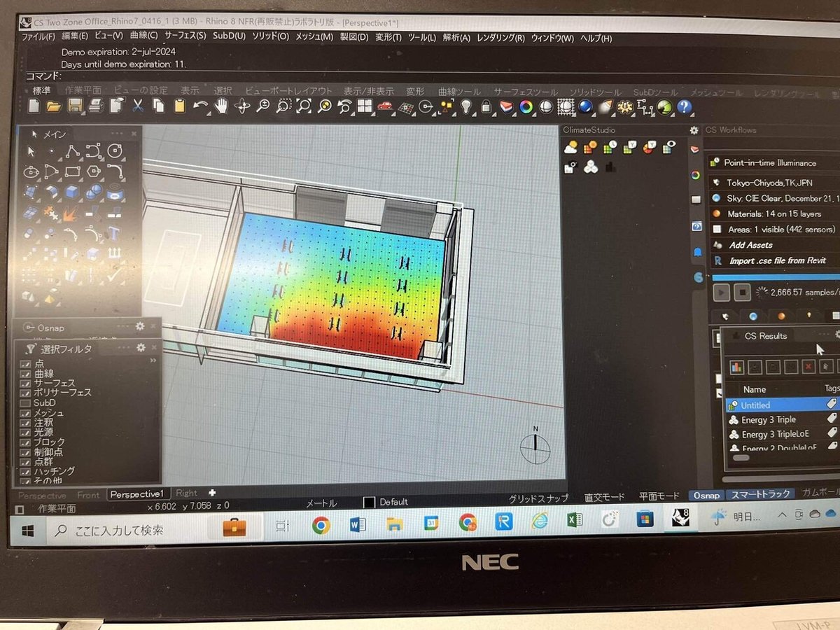
Task: Select the Box solid tool in Main panel
Action: pyautogui.click(x=73, y=192)
